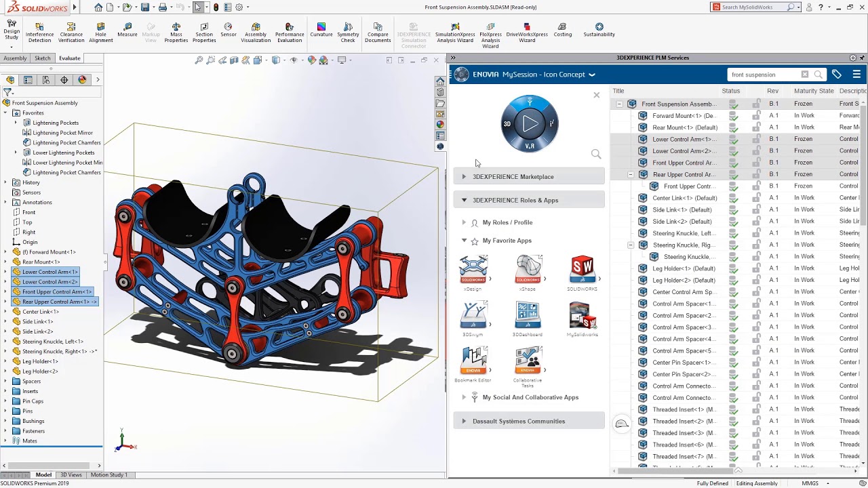The height and width of the screenshot is (488, 868).
Task: Run Clearance Verification tool
Action: point(71,33)
